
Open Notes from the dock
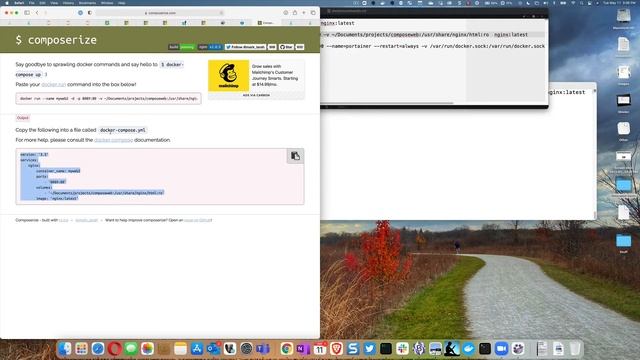180,349
